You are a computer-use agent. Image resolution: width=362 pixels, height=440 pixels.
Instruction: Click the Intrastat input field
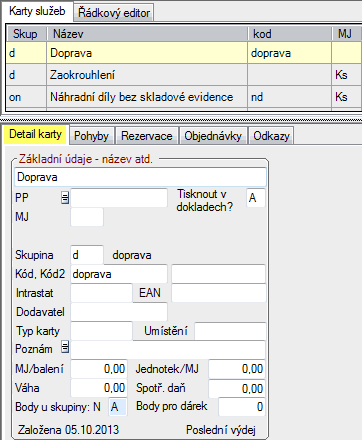(x=101, y=293)
